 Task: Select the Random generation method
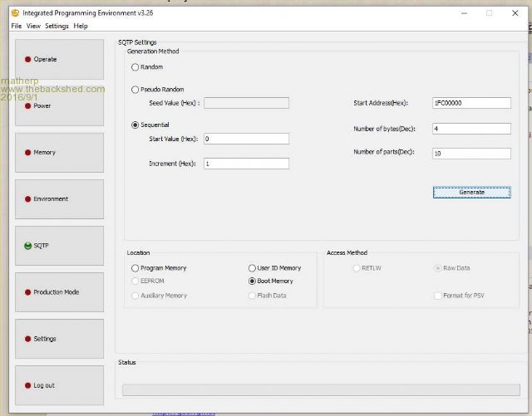point(135,67)
